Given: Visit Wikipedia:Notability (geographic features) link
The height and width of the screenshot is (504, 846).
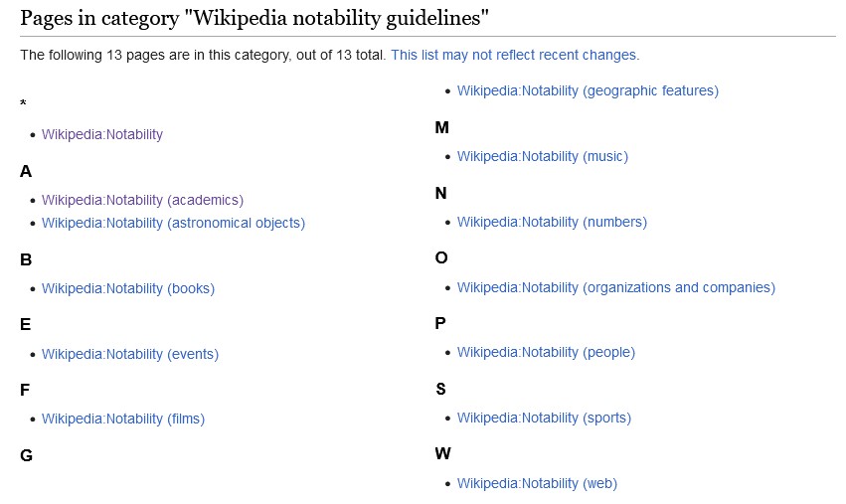Looking at the screenshot, I should click(x=587, y=90).
